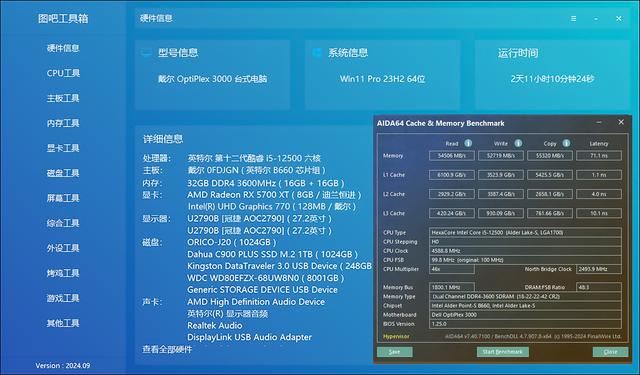Click the Start Benchmark button
The height and width of the screenshot is (375, 640).
coord(502,352)
